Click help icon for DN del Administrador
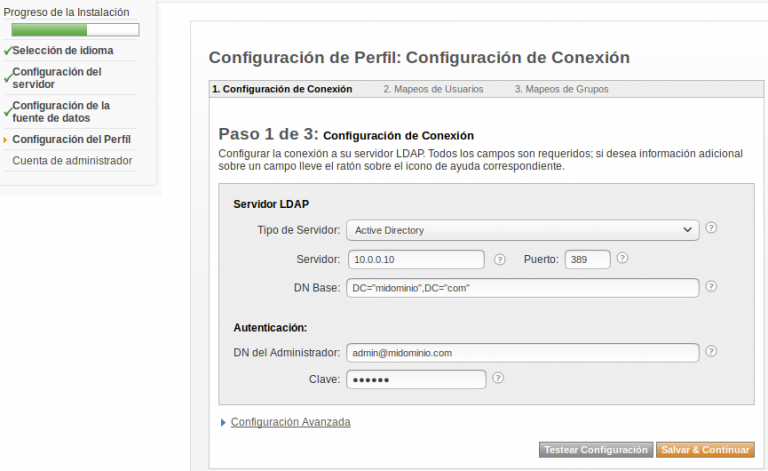The width and height of the screenshot is (768, 471). click(711, 351)
